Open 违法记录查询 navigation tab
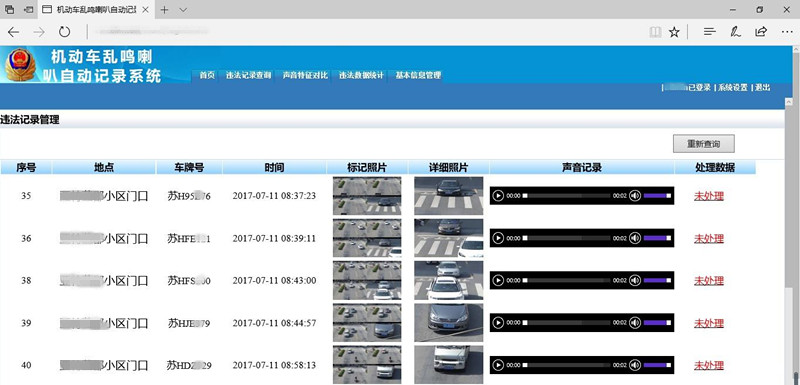Image resolution: width=800 pixels, height=385 pixels. pyautogui.click(x=248, y=75)
